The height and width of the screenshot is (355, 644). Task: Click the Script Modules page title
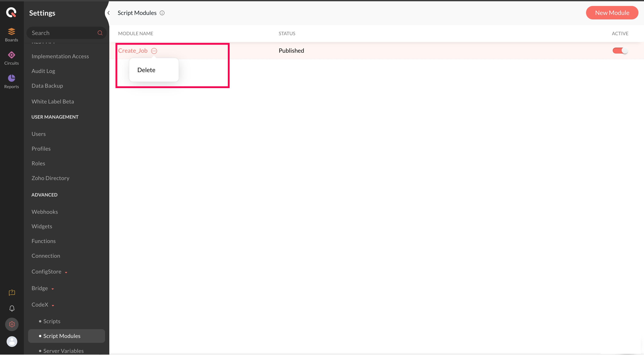coord(137,13)
